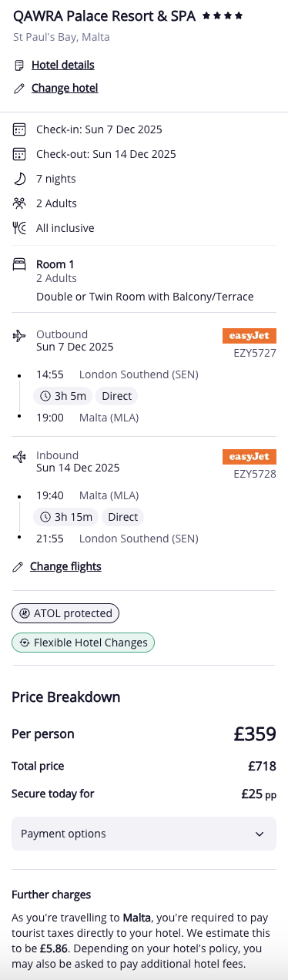Click the outbound flight plane icon
Viewport: 288px width, 980px height.
(20, 336)
